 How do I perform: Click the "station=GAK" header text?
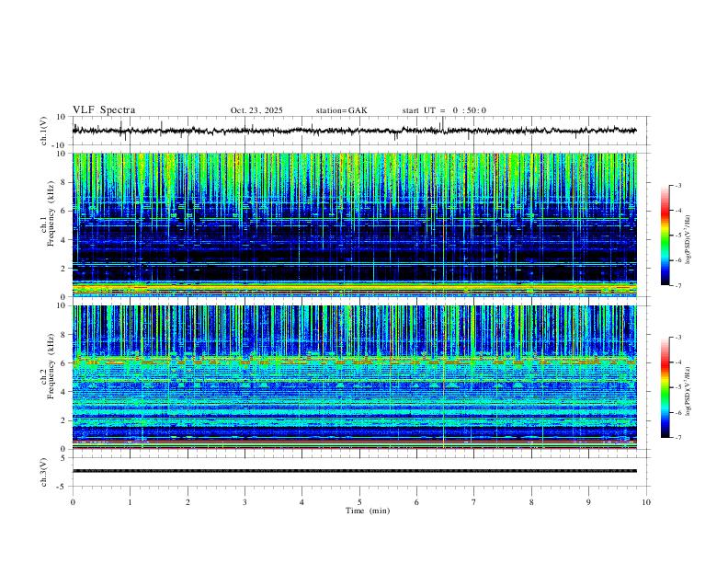[341, 110]
